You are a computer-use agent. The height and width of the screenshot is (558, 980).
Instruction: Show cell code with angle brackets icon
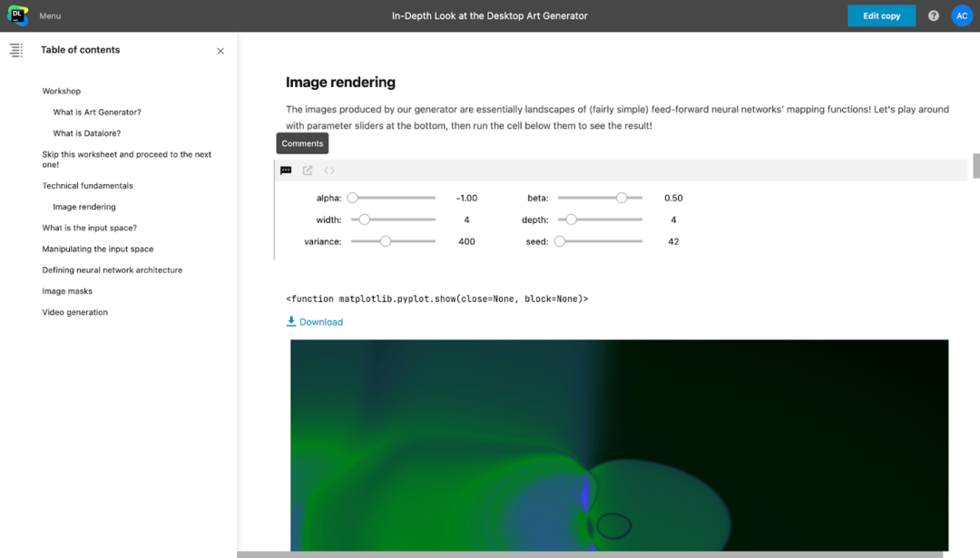tap(329, 171)
